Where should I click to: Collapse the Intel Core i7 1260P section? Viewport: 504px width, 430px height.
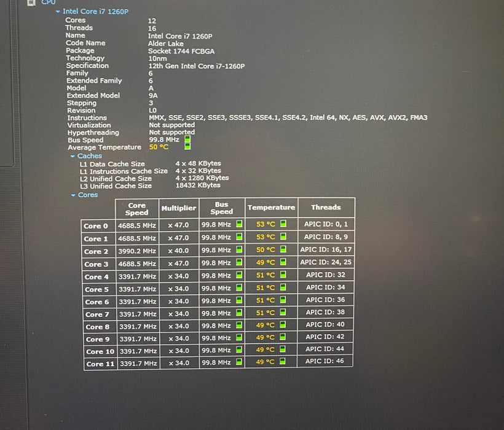pyautogui.click(x=57, y=12)
